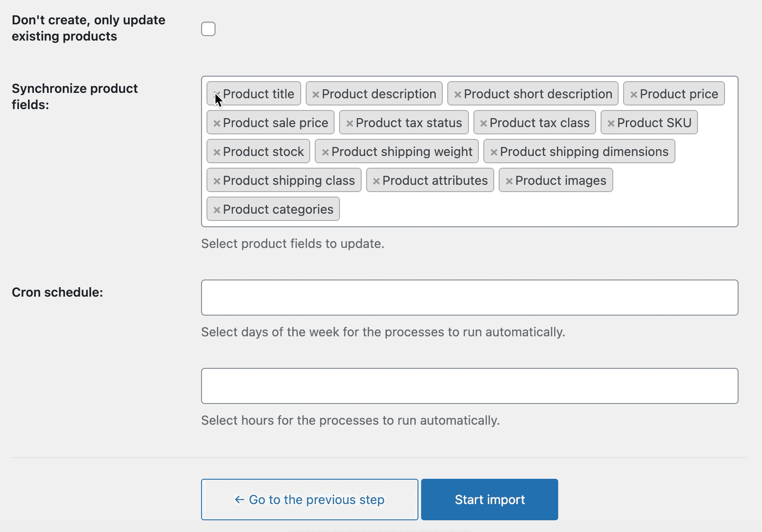Click empty area in Synchronize product fields box
This screenshot has width=762, height=532.
point(537,209)
